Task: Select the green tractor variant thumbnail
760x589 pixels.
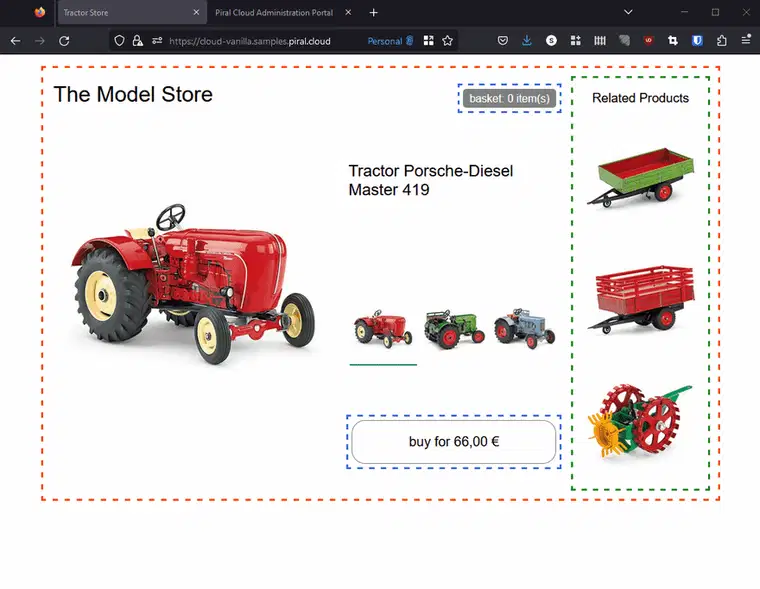Action: click(454, 329)
